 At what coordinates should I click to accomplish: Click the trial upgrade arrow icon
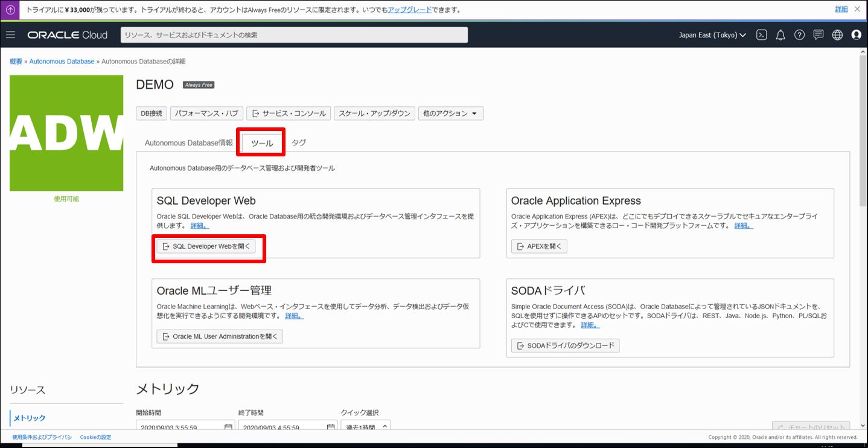(x=10, y=10)
